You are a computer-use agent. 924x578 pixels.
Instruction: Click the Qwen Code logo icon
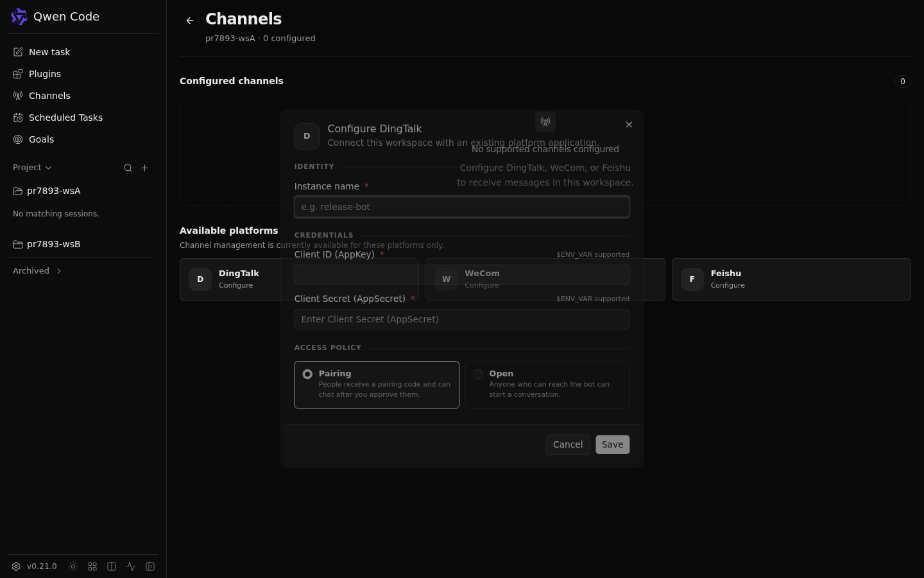click(x=19, y=17)
